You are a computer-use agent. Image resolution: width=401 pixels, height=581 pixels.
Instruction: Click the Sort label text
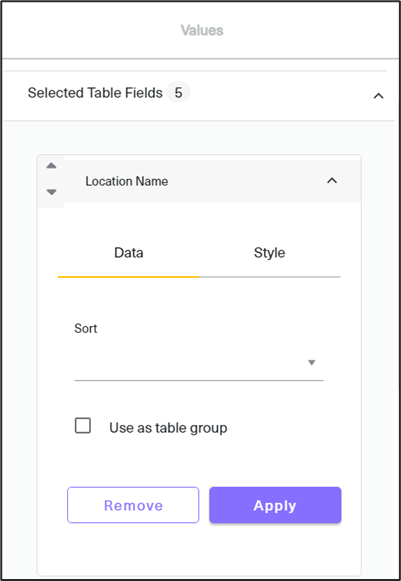[x=86, y=328]
